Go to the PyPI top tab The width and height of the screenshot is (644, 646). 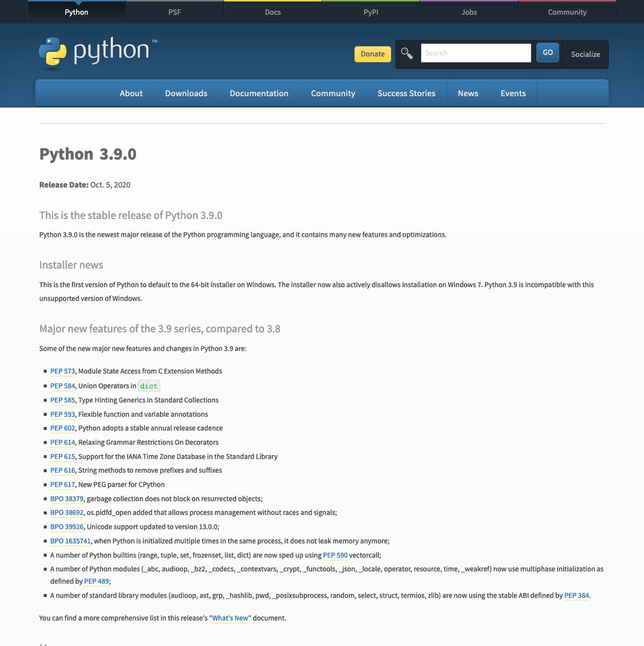[371, 12]
